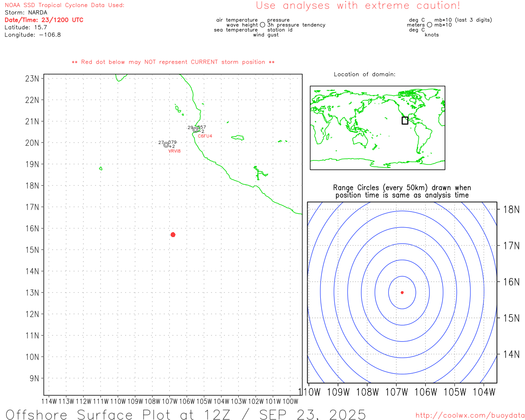Click the black domain box on world map

pos(405,121)
